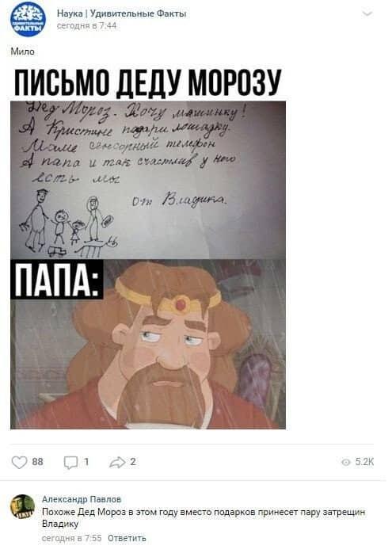This screenshot has width=392, height=557.
Task: Click the post caption text Мило
Action: pyautogui.click(x=23, y=52)
